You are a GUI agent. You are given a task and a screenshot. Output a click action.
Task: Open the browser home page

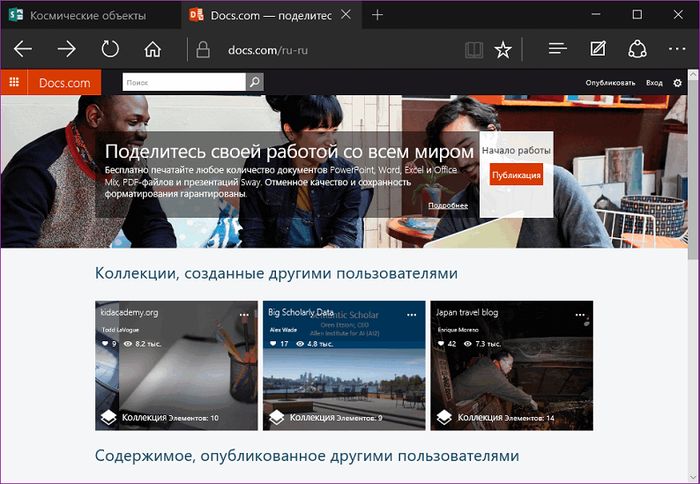[x=153, y=50]
